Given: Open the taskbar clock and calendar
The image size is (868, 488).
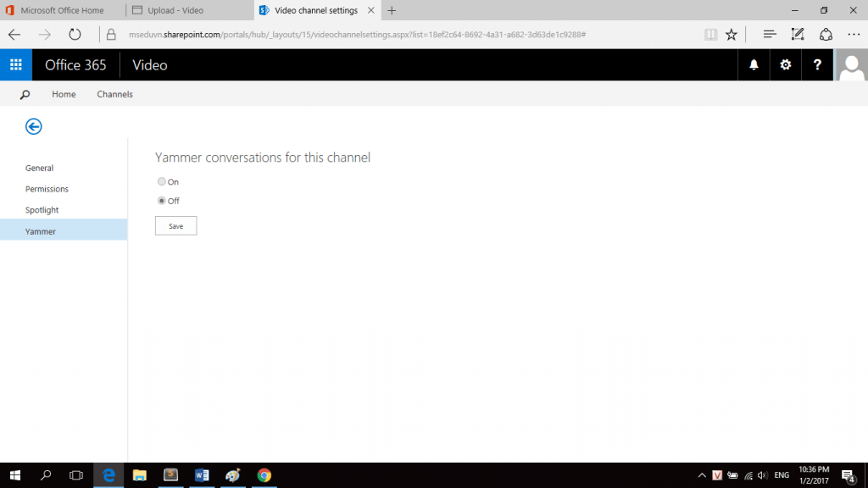Looking at the screenshot, I should click(x=814, y=475).
